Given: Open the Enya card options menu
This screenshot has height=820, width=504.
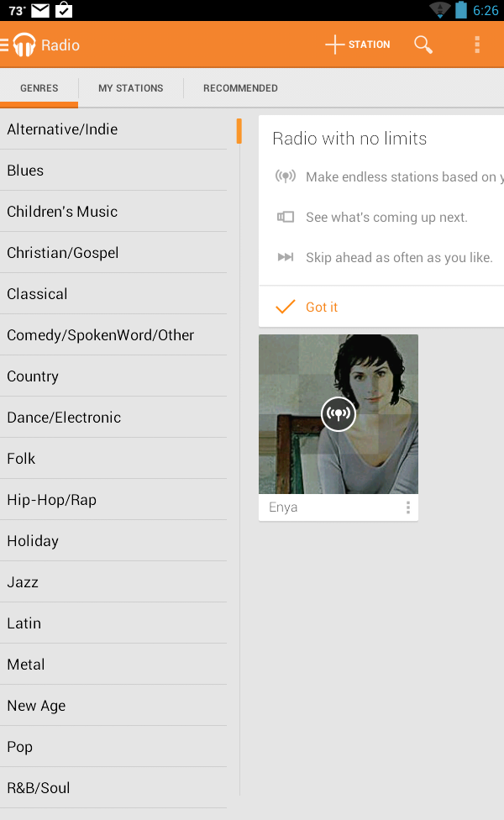Looking at the screenshot, I should (408, 507).
